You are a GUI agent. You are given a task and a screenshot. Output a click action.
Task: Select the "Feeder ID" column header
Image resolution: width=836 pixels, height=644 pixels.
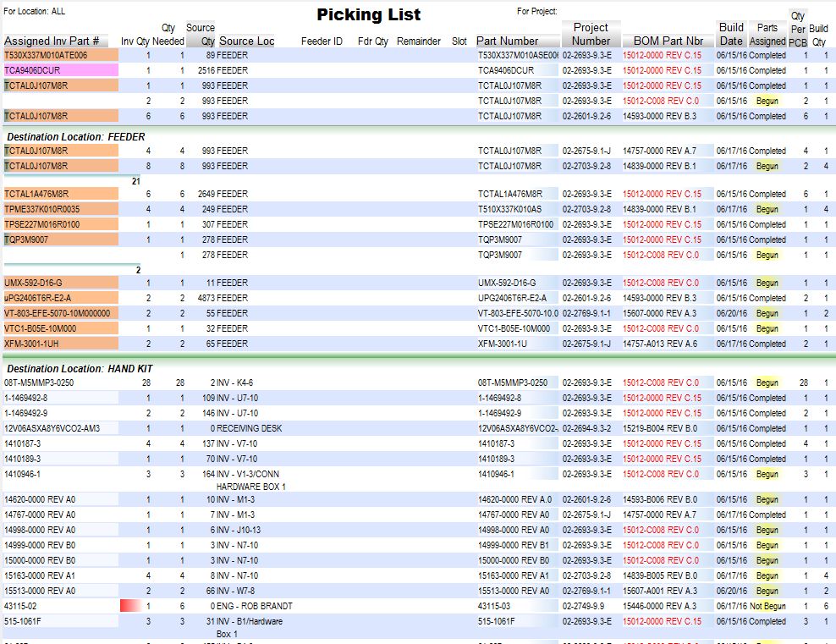click(x=322, y=41)
